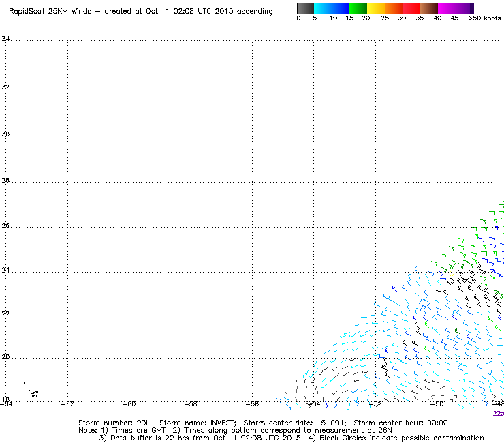The height and width of the screenshot is (443, 504).
Task: Click the longitude label '-52'
Action: (375, 404)
